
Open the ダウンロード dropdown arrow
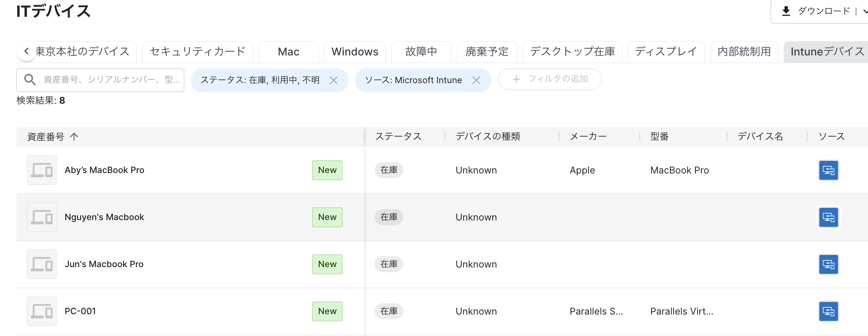(x=865, y=11)
